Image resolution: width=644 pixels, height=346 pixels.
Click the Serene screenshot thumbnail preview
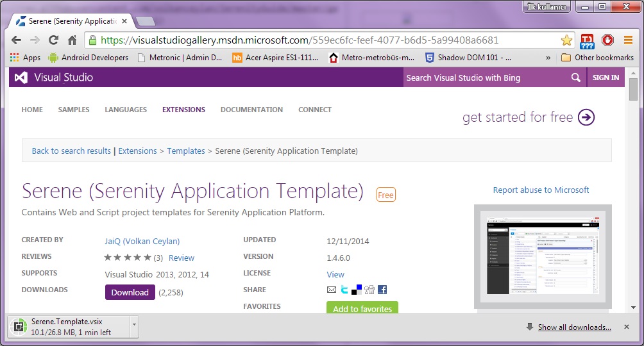pos(543,257)
